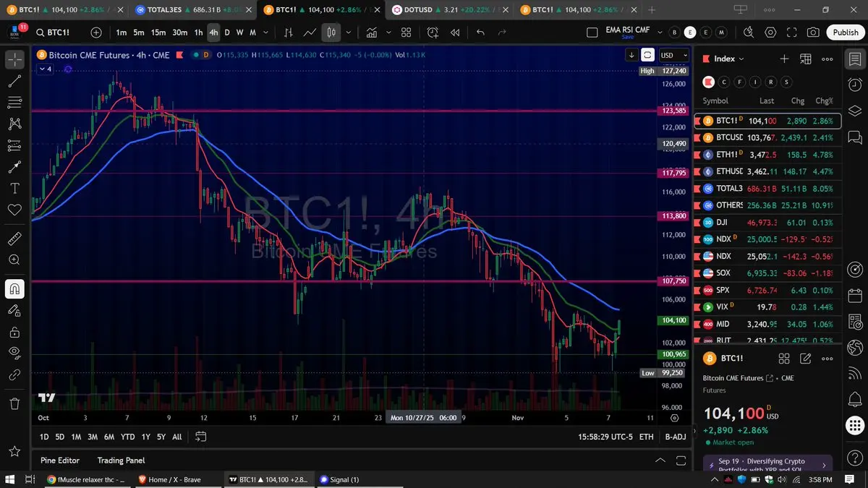Choose the chart layout setup
Screen dimensions: 868x488
pyautogui.click(x=592, y=33)
